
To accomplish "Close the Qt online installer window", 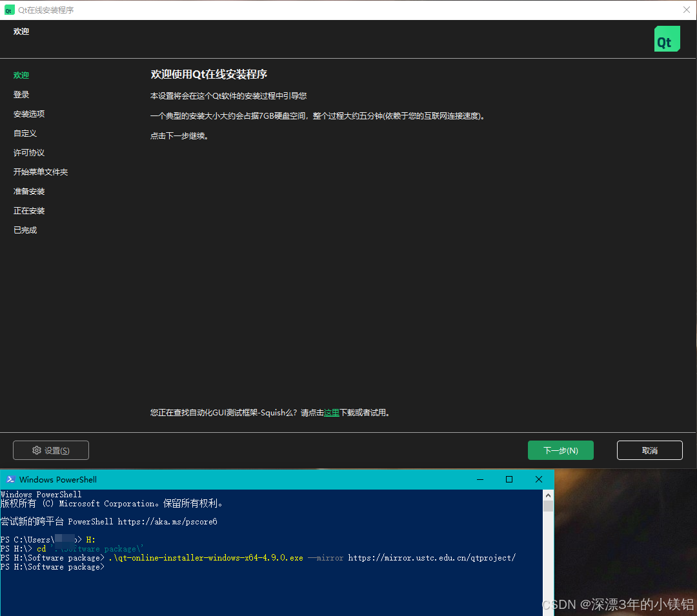I will [686, 10].
